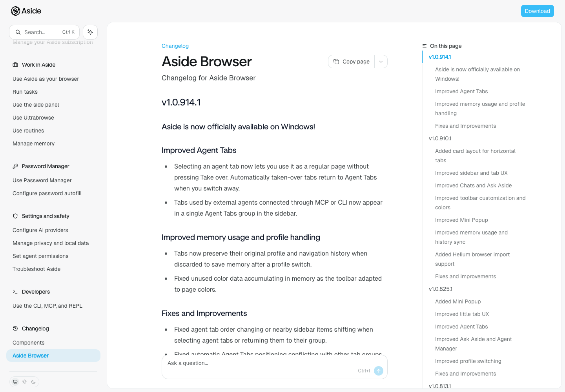Screen dimensions: 565x392
Task: Expand the Copy page dropdown chevron
Action: click(381, 62)
